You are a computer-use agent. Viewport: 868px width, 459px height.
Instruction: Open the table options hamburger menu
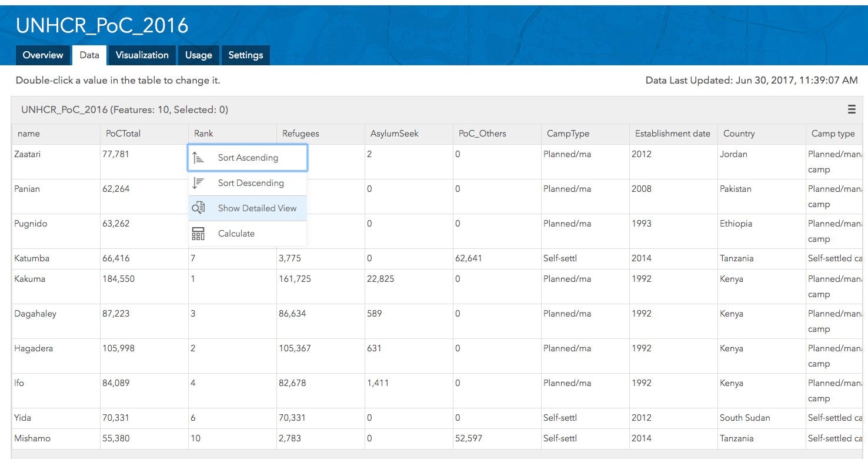[852, 109]
